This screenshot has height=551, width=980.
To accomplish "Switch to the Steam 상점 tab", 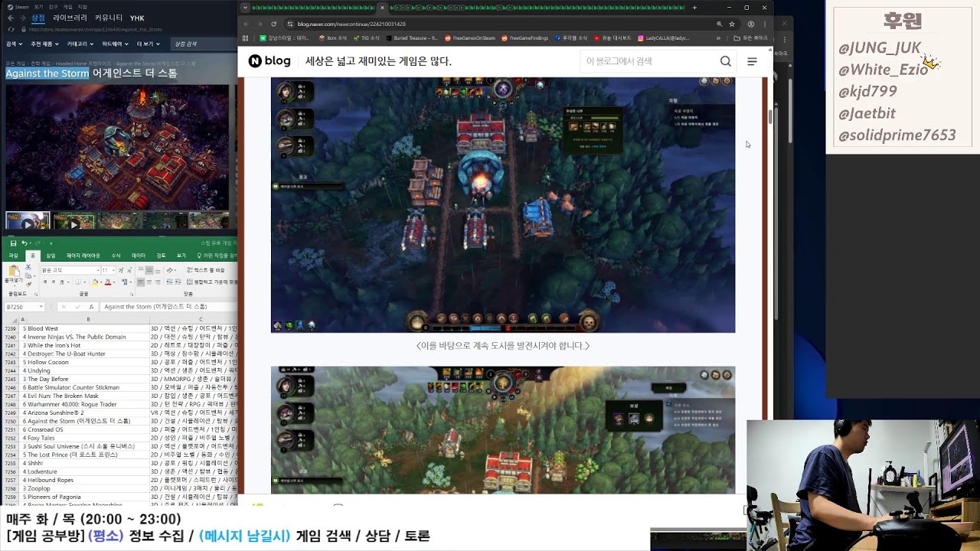I will point(38,18).
